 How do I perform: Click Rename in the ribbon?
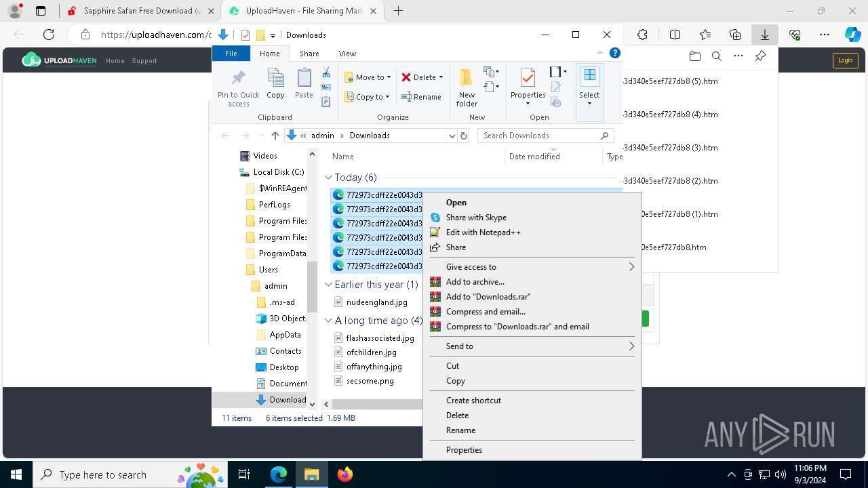click(421, 97)
